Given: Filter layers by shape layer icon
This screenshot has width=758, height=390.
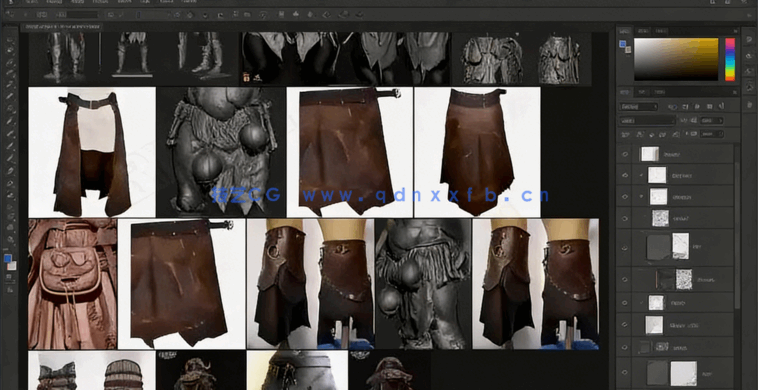Looking at the screenshot, I should tap(709, 107).
